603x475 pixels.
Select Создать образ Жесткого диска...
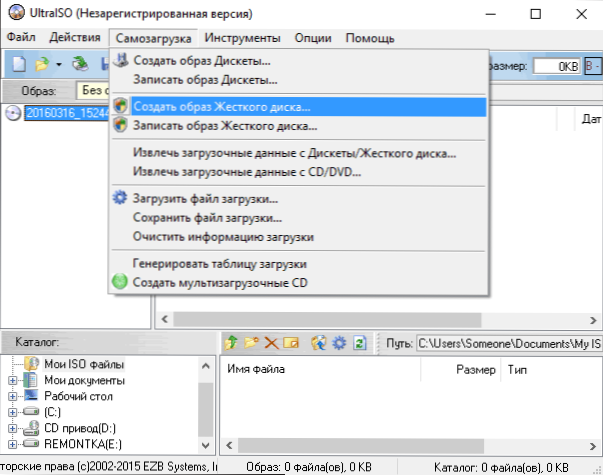[299, 107]
